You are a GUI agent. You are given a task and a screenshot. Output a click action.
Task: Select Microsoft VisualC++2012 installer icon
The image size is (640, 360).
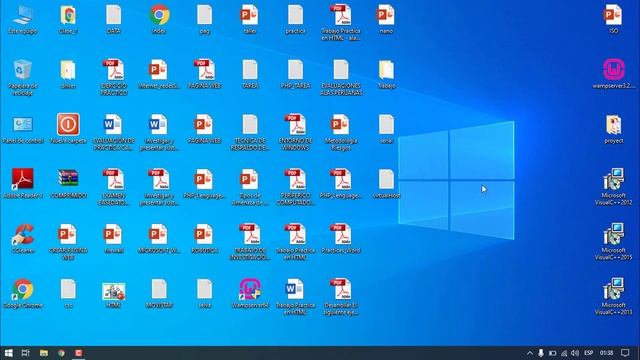613,187
